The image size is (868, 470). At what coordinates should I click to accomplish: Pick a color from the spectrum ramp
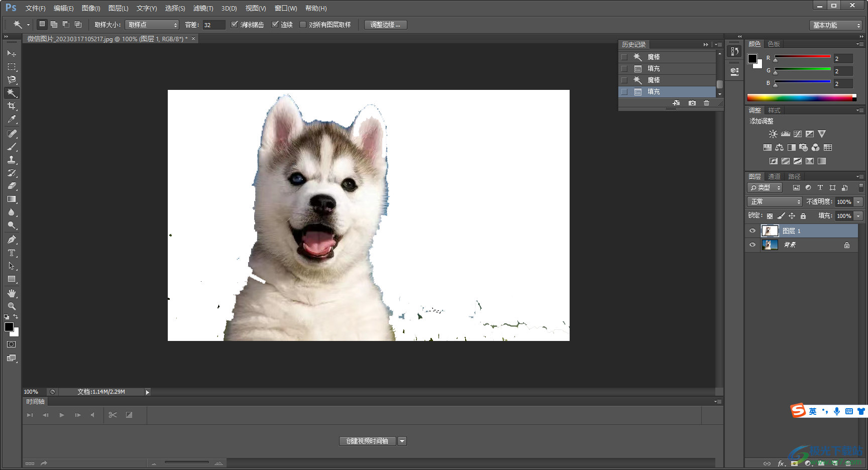(x=802, y=98)
